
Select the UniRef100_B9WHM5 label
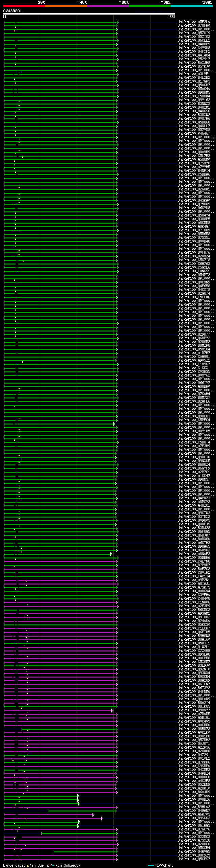coord(194,93)
